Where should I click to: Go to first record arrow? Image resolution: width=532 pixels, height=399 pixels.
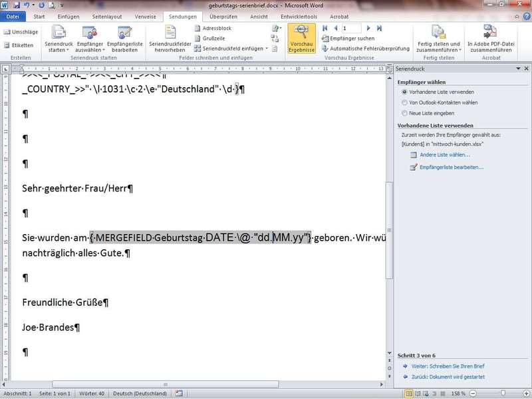click(325, 28)
